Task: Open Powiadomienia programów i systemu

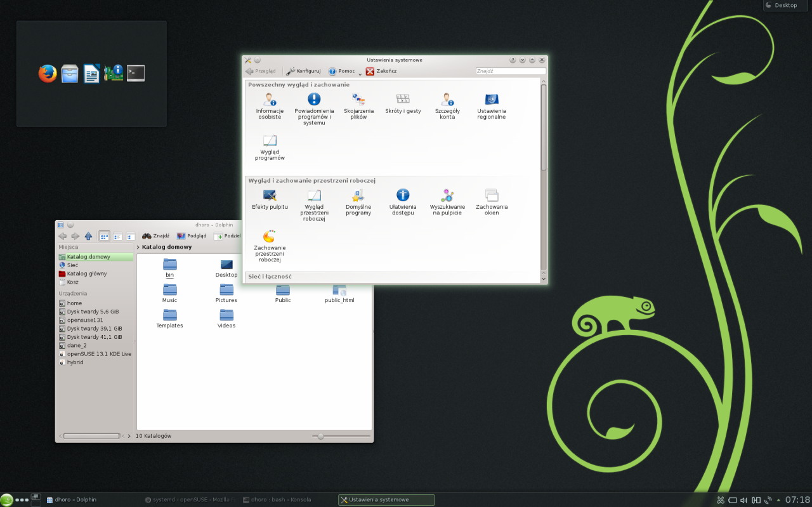Action: click(314, 109)
